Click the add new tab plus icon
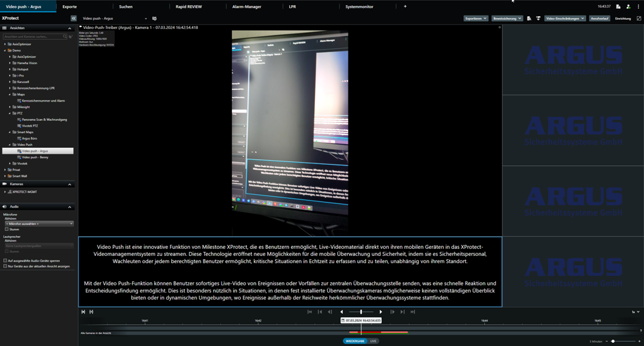Screen dimensions: 644x346 pyautogui.click(x=405, y=6)
